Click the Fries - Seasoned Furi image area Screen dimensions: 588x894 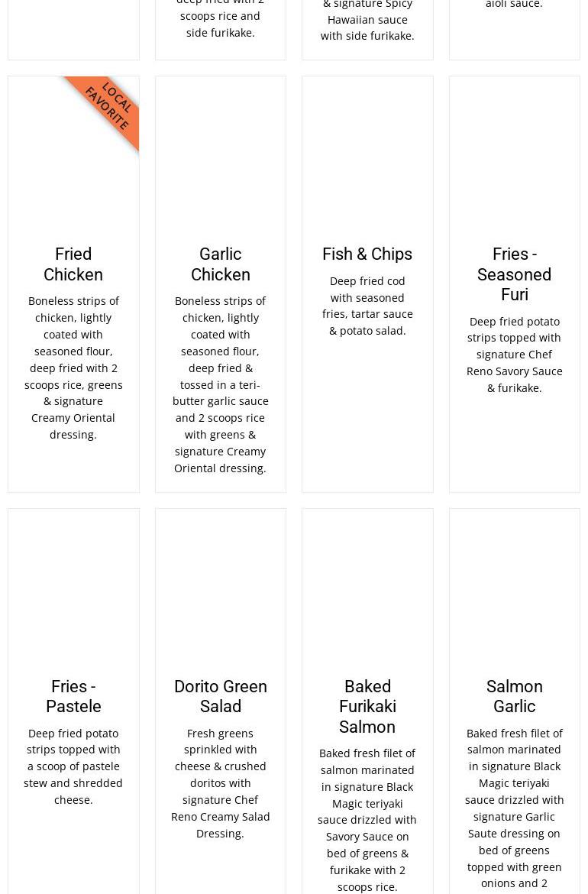515,158
